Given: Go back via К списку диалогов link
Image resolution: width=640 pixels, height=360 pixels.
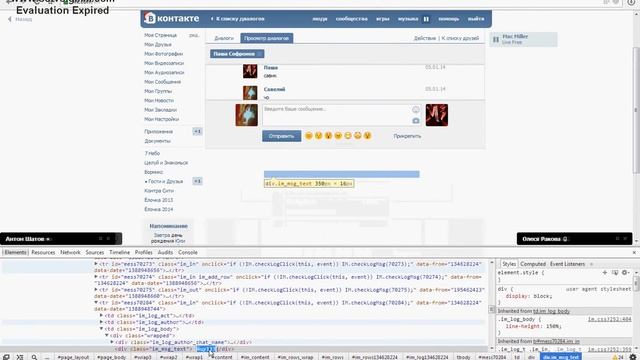Looking at the screenshot, I should 238,19.
